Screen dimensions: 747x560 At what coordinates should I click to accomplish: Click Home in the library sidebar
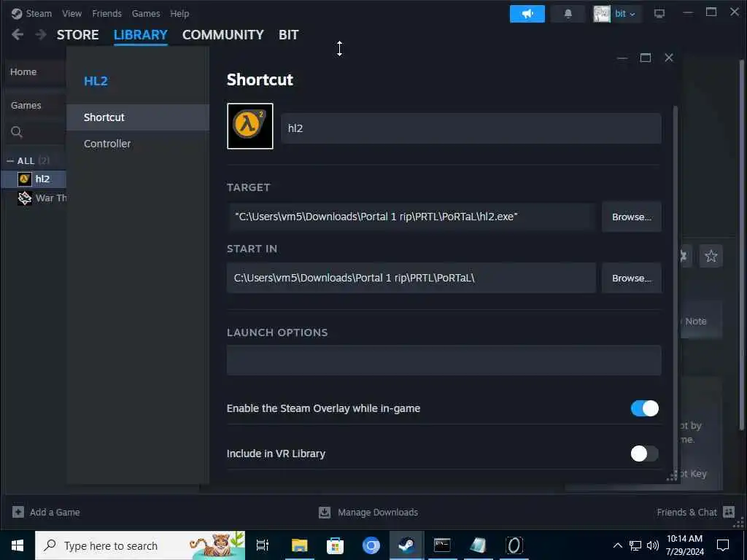click(23, 72)
